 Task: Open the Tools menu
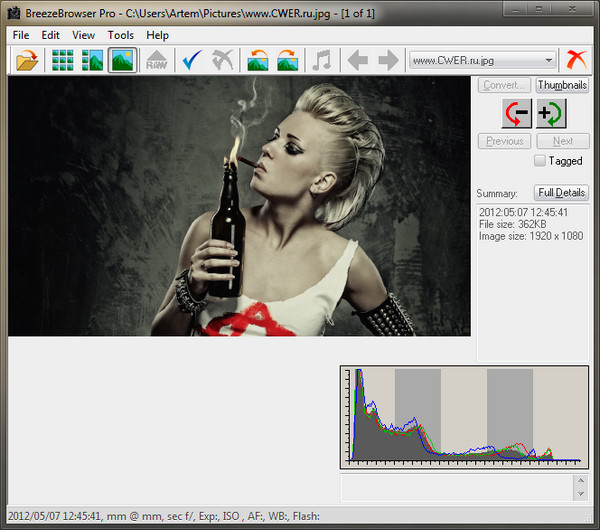(120, 35)
